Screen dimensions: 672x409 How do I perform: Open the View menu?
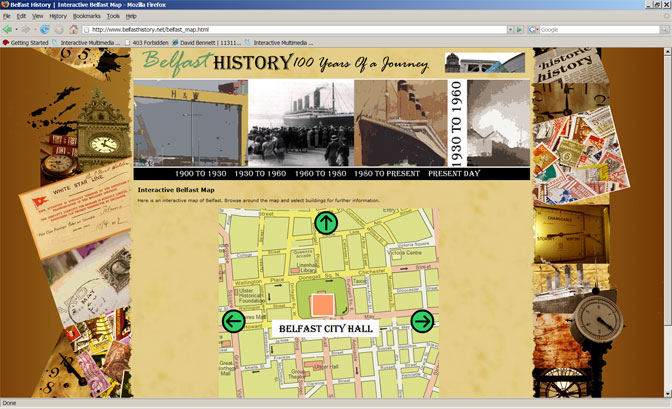[x=37, y=16]
